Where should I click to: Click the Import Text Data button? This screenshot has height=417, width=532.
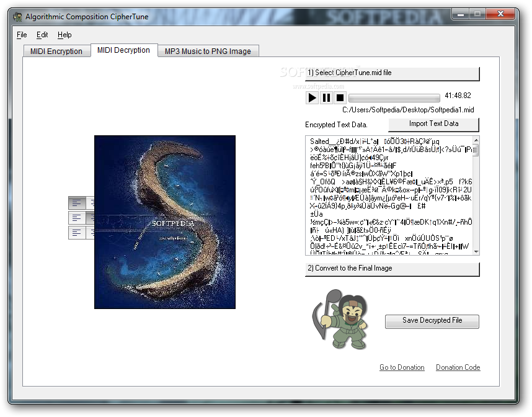click(x=433, y=124)
